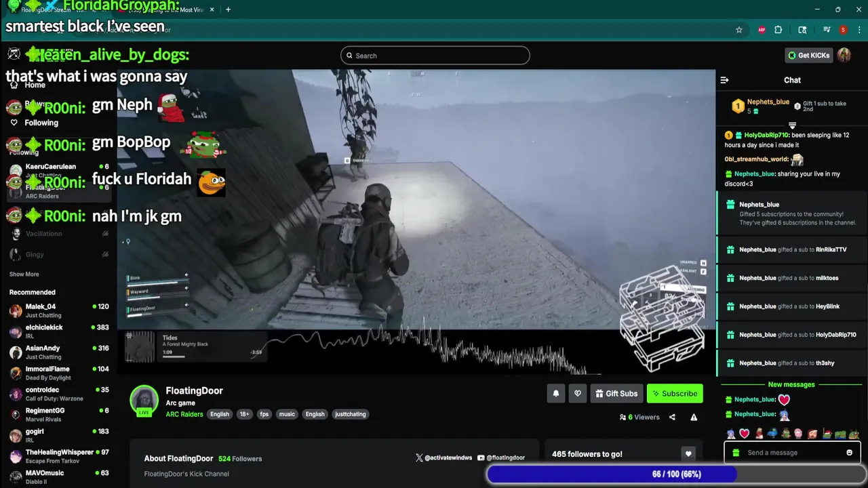This screenshot has width=868, height=488.
Task: Select the fps tag
Action: 264,414
